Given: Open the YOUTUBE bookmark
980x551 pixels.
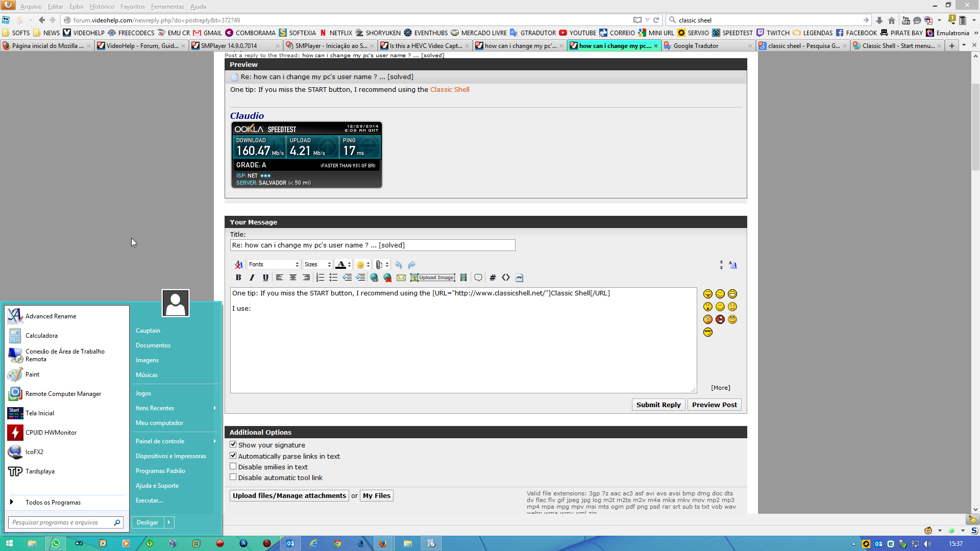Looking at the screenshot, I should pyautogui.click(x=577, y=33).
